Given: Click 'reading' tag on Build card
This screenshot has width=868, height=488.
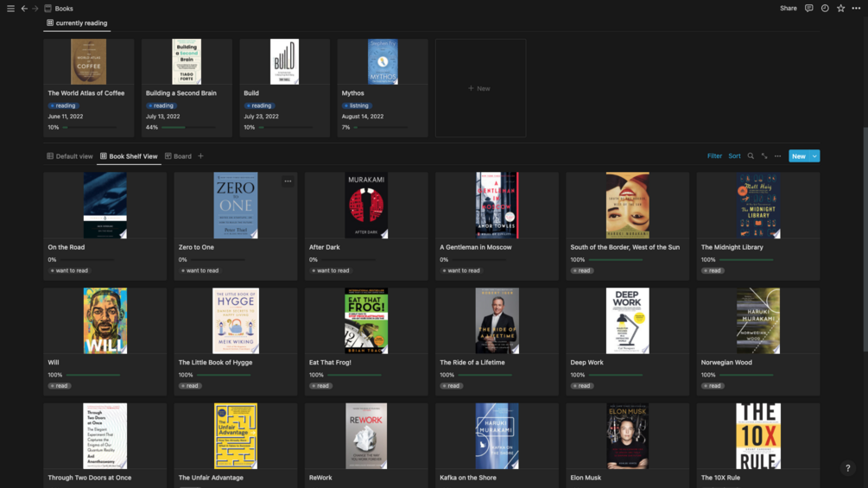Looking at the screenshot, I should 259,105.
